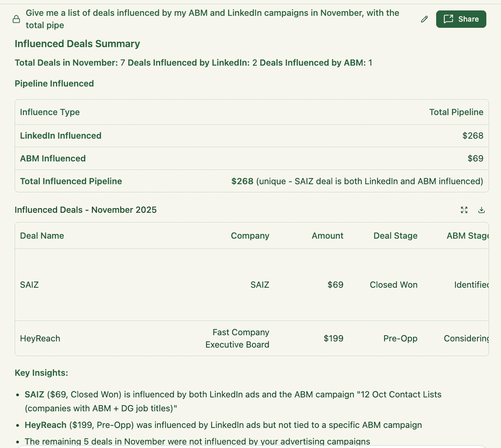501x448 pixels.
Task: Open the SAIZ link in Key Insights
Action: click(x=34, y=394)
